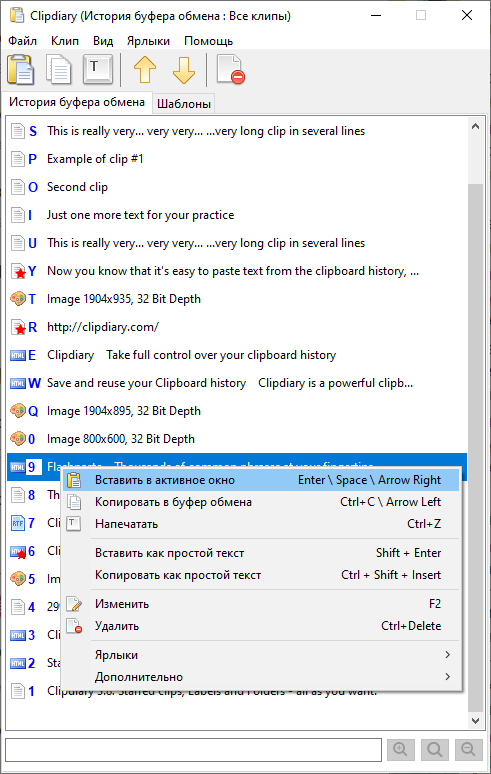Select 'Image 1904x895, 32 Bit Depth' clip

click(x=237, y=411)
